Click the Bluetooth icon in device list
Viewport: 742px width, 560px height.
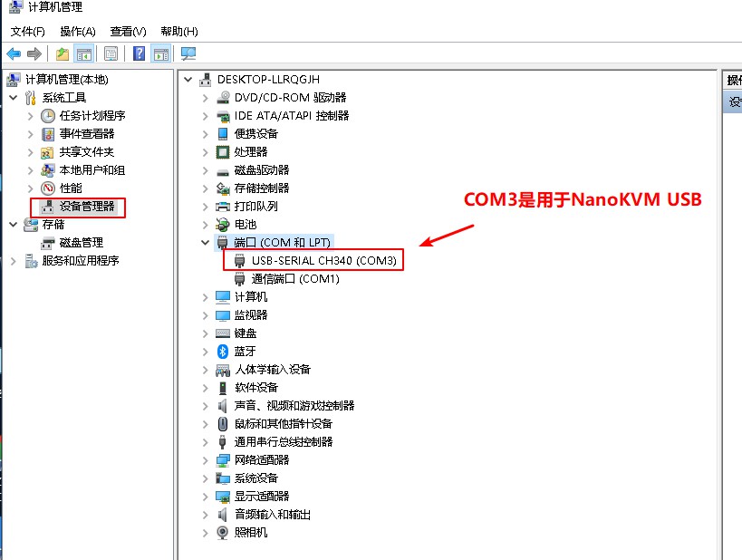pos(222,352)
